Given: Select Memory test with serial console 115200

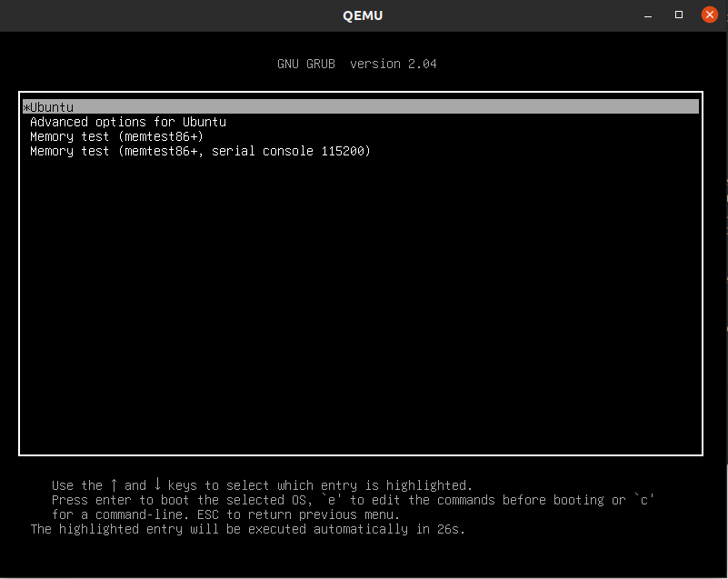Looking at the screenshot, I should click(x=198, y=151).
